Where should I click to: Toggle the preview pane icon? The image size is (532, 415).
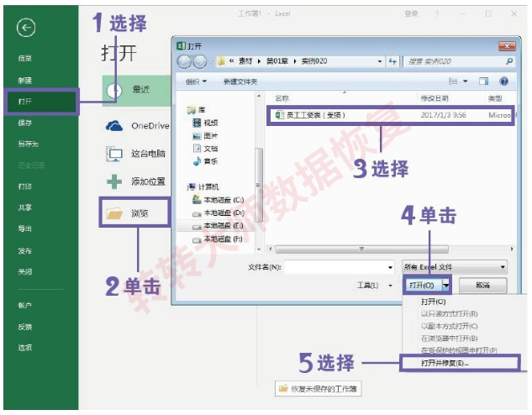tap(484, 81)
